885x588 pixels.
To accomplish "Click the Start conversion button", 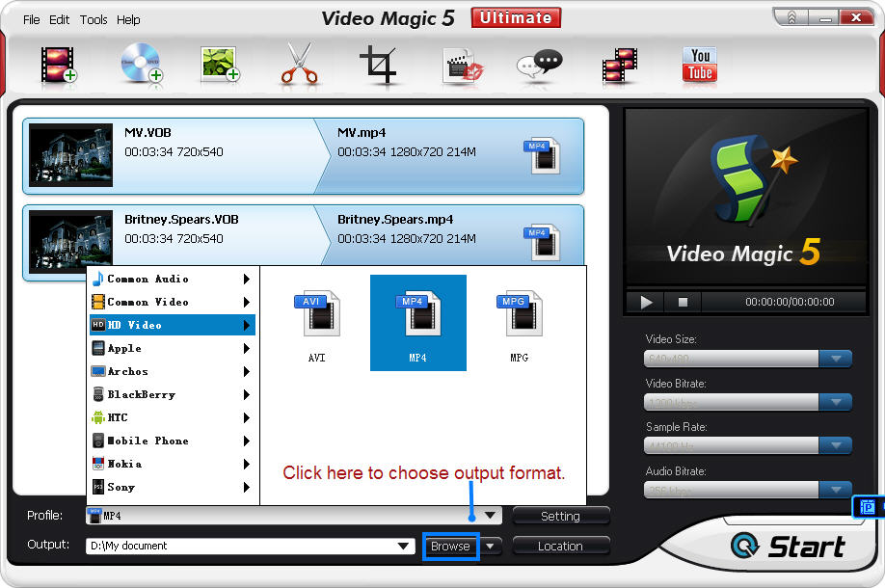I will pos(789,546).
